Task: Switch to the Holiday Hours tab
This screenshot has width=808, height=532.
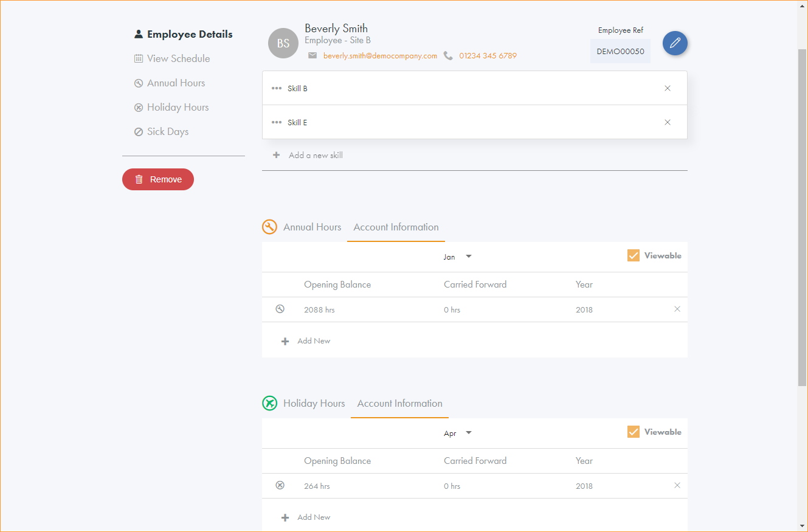Action: click(314, 403)
